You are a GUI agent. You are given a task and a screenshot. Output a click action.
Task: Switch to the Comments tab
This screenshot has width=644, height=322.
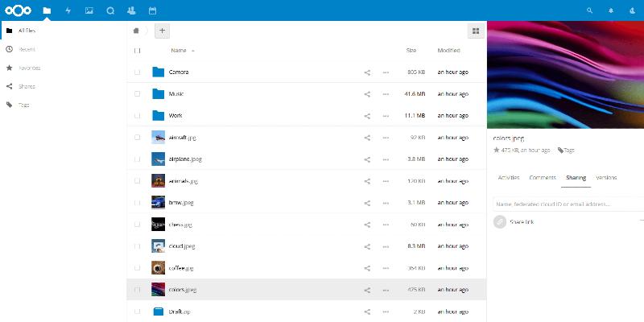point(543,177)
